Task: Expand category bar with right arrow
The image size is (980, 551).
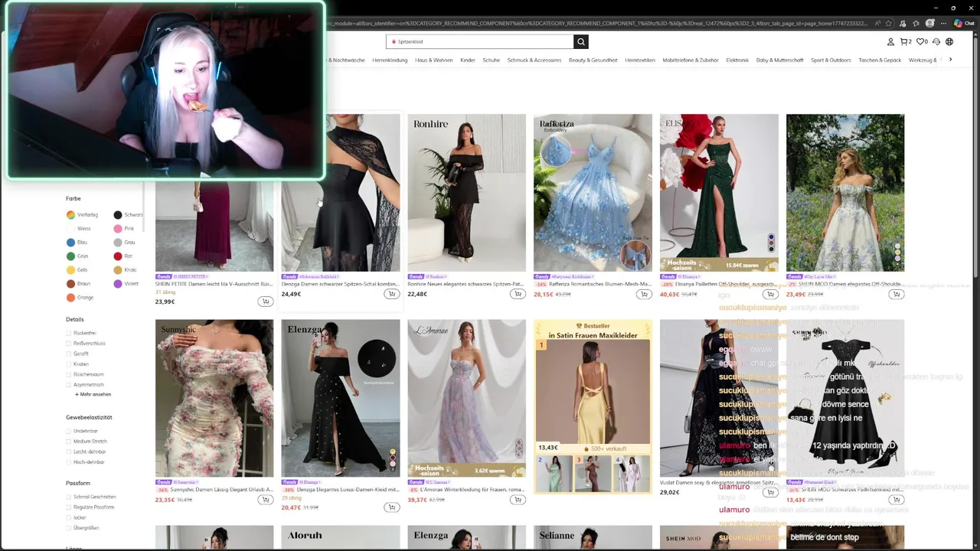Action: tap(950, 60)
